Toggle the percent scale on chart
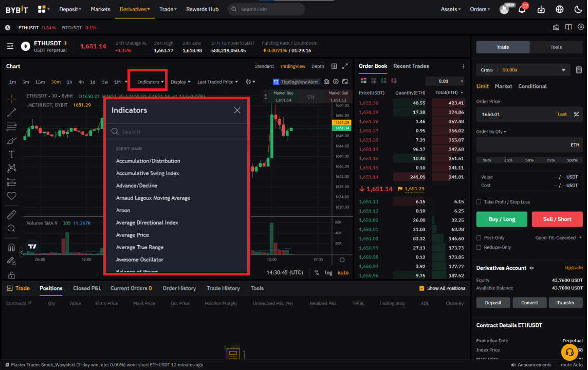Image resolution: width=588 pixels, height=370 pixels. 317,272
